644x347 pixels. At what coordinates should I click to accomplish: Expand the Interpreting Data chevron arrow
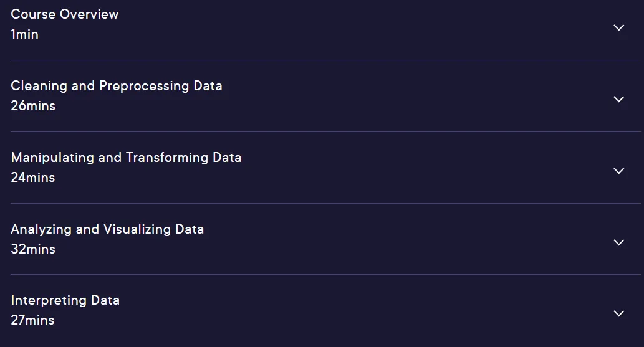tap(618, 313)
